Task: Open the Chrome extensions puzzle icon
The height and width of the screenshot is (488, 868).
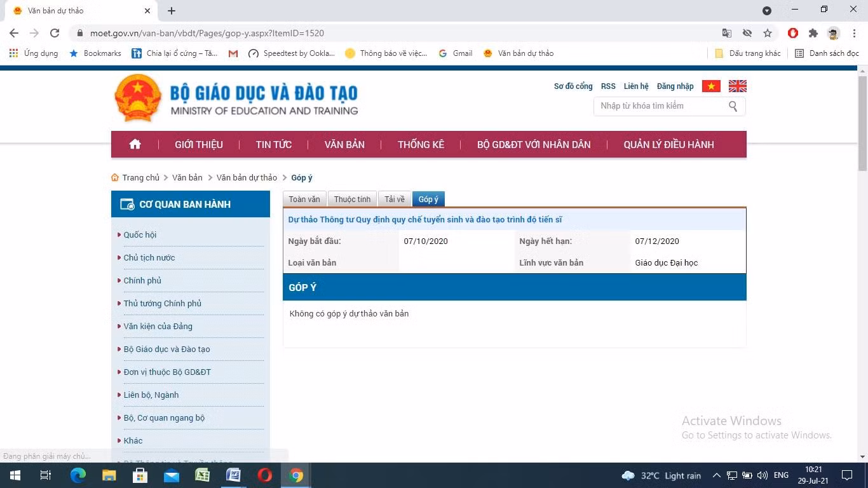Action: click(813, 33)
